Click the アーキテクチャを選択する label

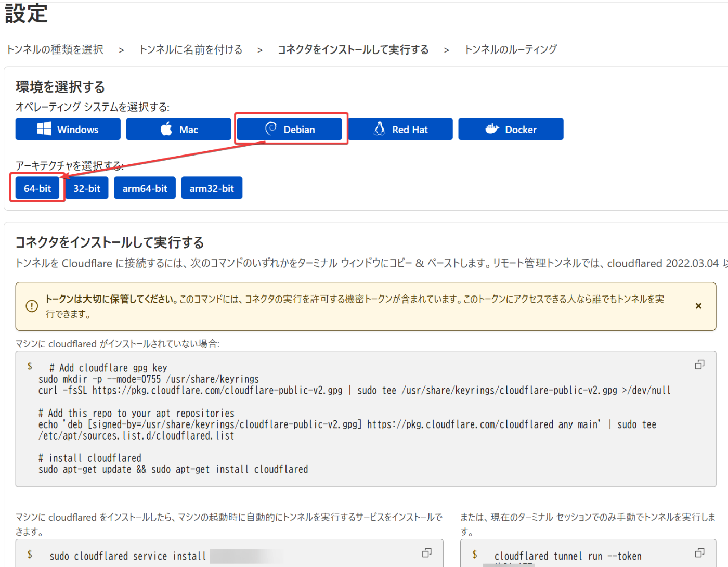click(x=70, y=165)
